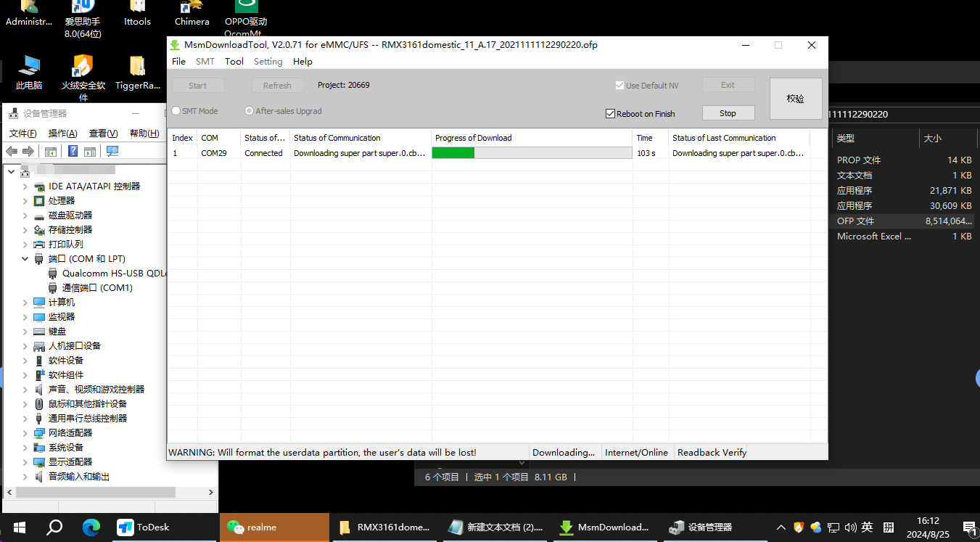Viewport: 980px width, 542px height.
Task: Expand the 显示适配器 node
Action: [x=25, y=462]
